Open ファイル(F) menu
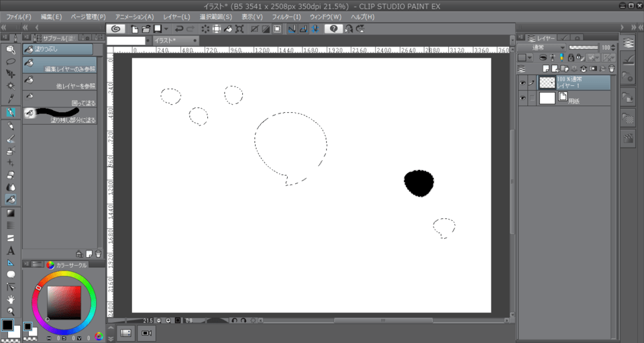644x343 pixels. [x=19, y=17]
